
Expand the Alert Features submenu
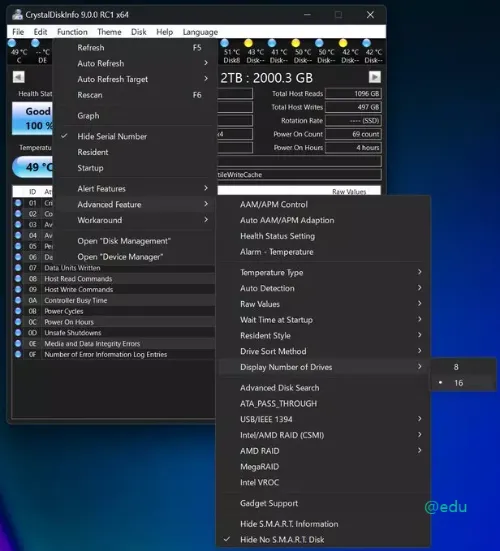135,188
